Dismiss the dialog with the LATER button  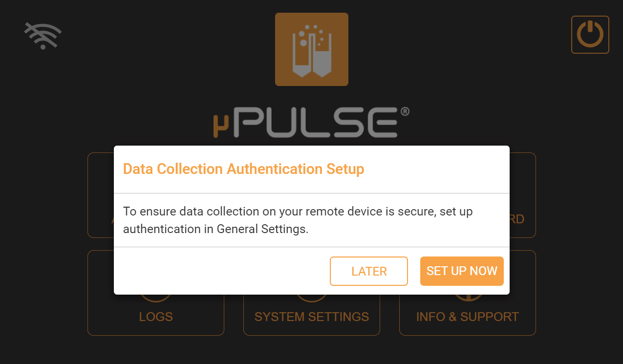pyautogui.click(x=369, y=271)
